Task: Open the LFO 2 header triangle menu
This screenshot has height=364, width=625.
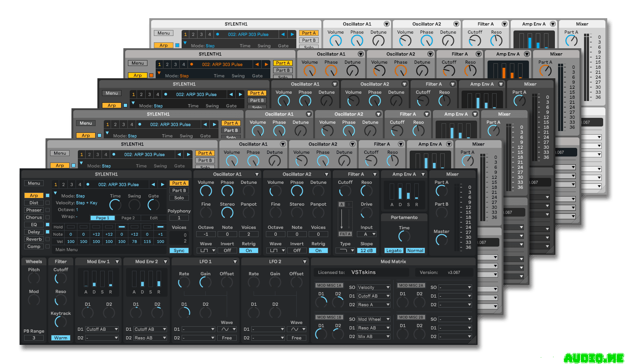Action: (305, 262)
